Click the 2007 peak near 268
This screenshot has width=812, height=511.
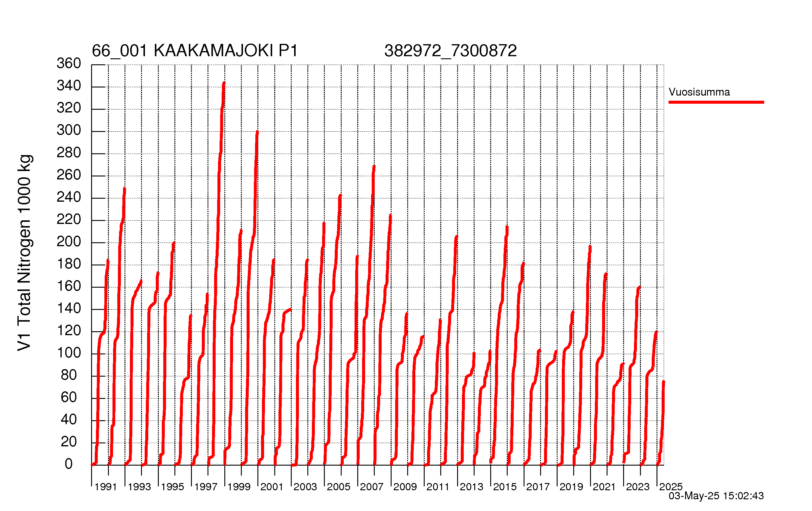click(x=374, y=167)
